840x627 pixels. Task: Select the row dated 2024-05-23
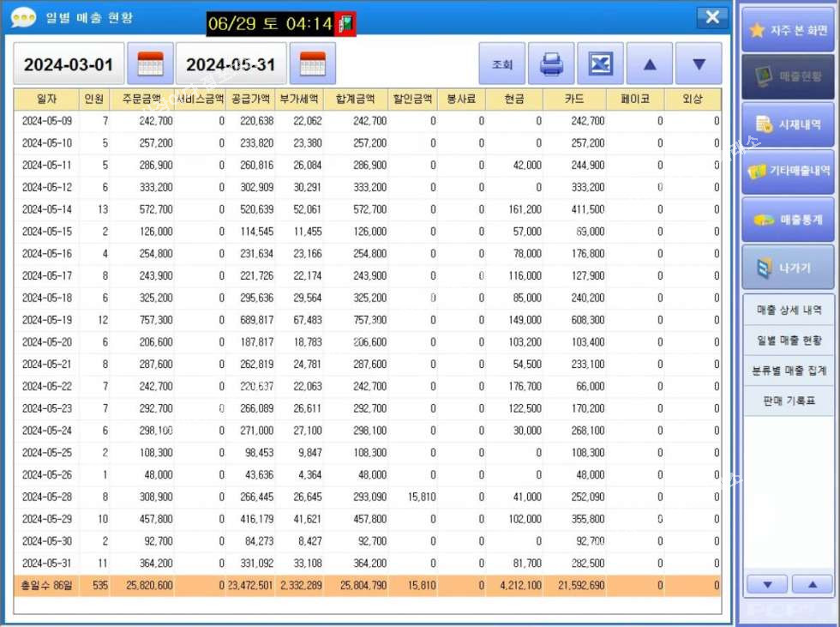tap(368, 408)
